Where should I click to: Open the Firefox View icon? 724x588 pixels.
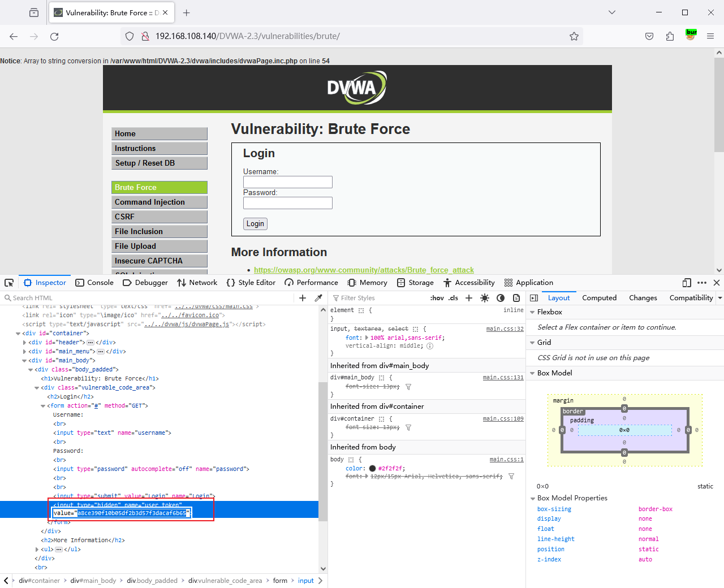click(x=34, y=12)
